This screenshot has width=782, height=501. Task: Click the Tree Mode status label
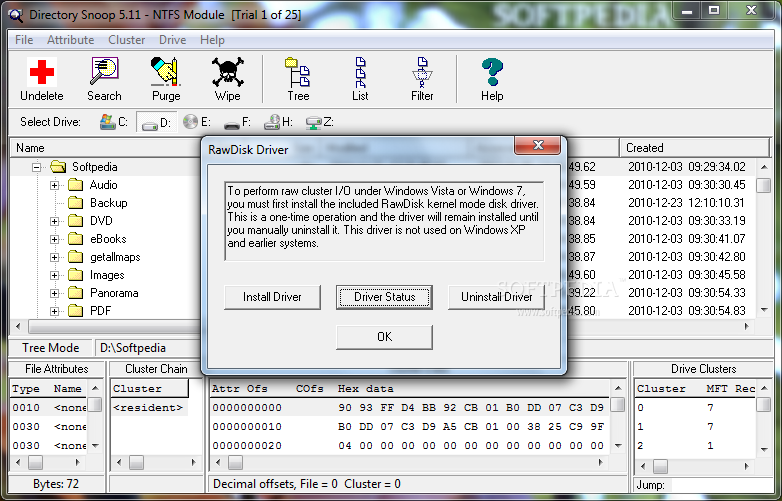51,348
